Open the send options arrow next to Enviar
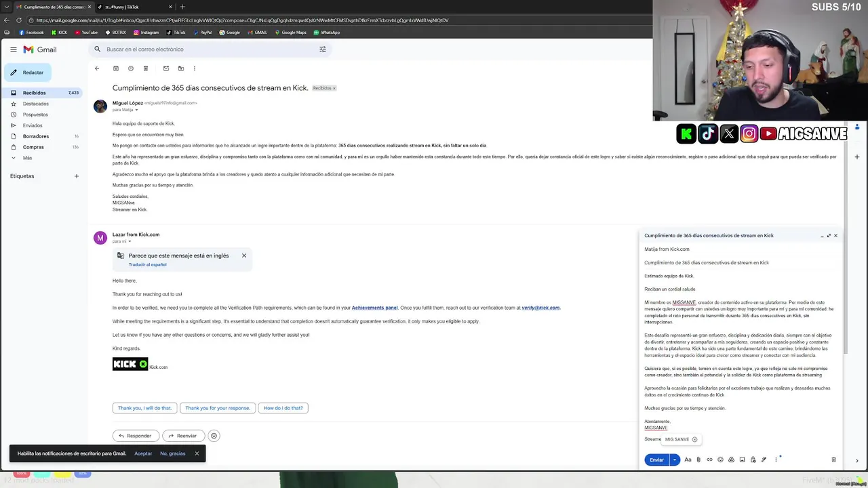The width and height of the screenshot is (868, 488). (675, 460)
